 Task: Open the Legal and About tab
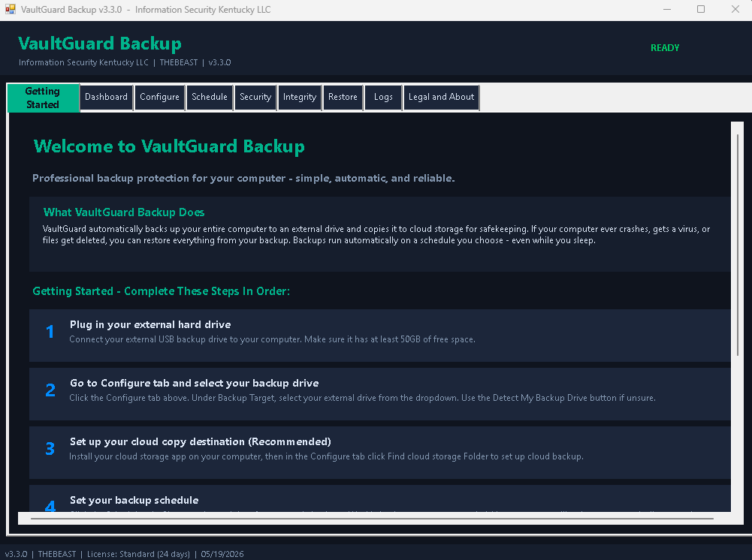[441, 98]
